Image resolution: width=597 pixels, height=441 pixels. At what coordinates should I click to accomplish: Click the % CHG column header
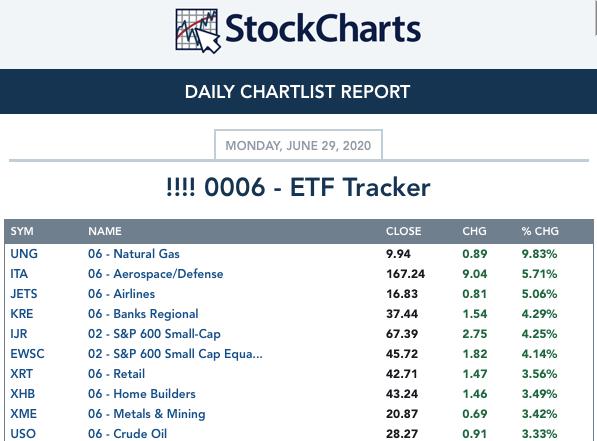pos(540,231)
